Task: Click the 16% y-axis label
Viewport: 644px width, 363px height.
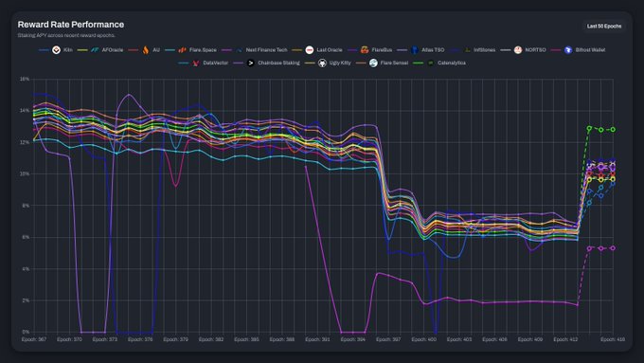Action: click(25, 79)
